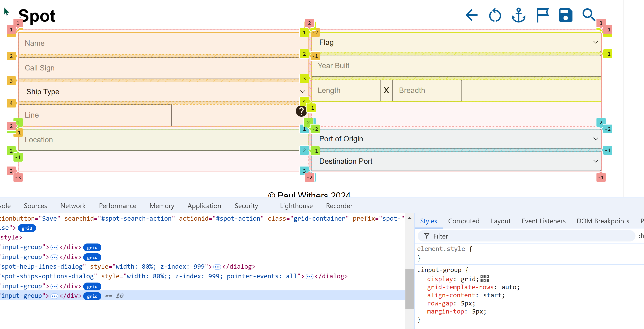Select the highlighted input-group DOM row
This screenshot has width=644, height=329.
[202, 296]
